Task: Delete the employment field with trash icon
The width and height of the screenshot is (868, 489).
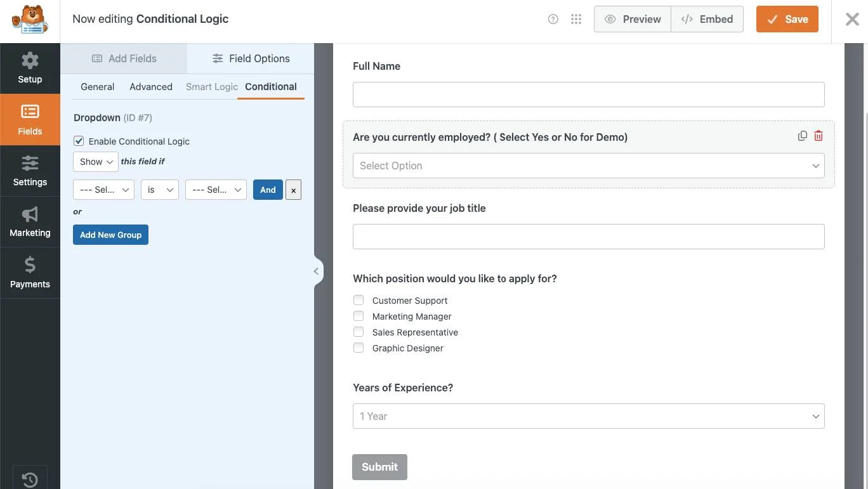Action: 819,136
